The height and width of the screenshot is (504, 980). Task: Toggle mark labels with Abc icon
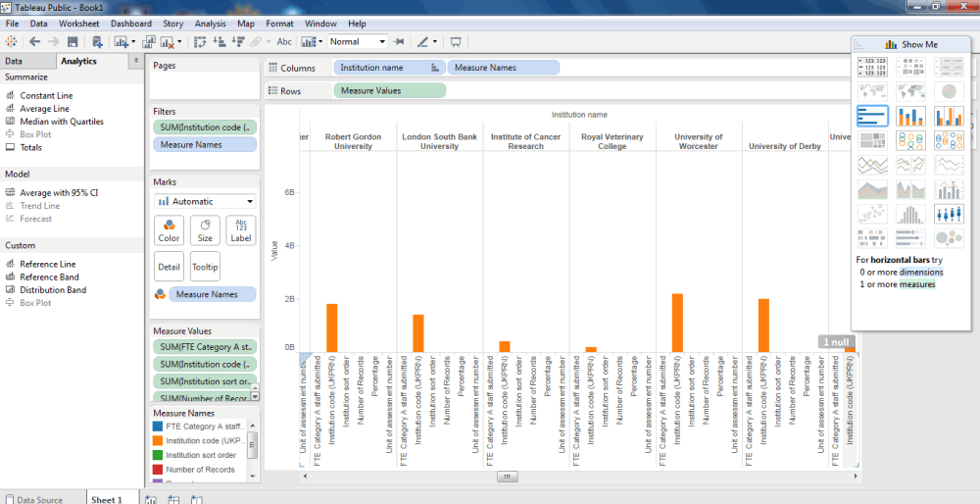pyautogui.click(x=284, y=42)
